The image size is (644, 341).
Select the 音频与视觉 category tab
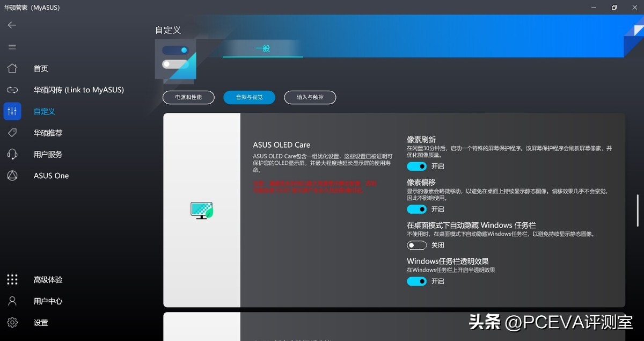[249, 97]
